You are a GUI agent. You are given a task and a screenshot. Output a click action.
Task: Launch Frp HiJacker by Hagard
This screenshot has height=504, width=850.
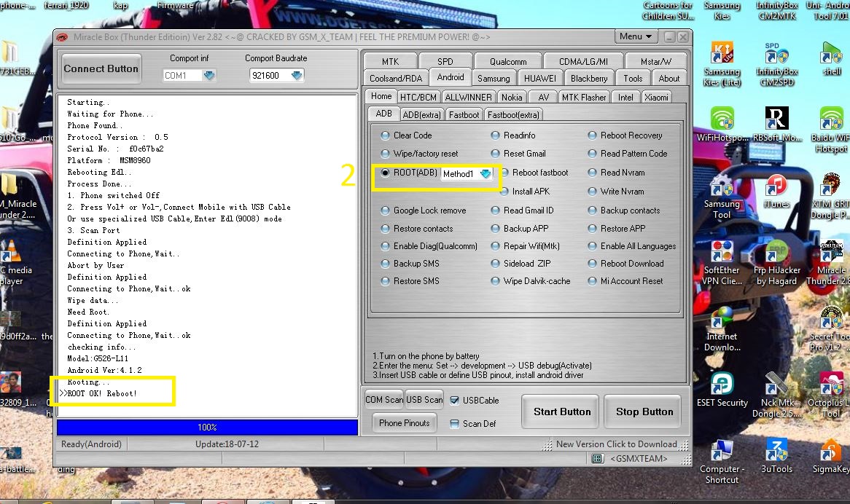[x=777, y=263]
